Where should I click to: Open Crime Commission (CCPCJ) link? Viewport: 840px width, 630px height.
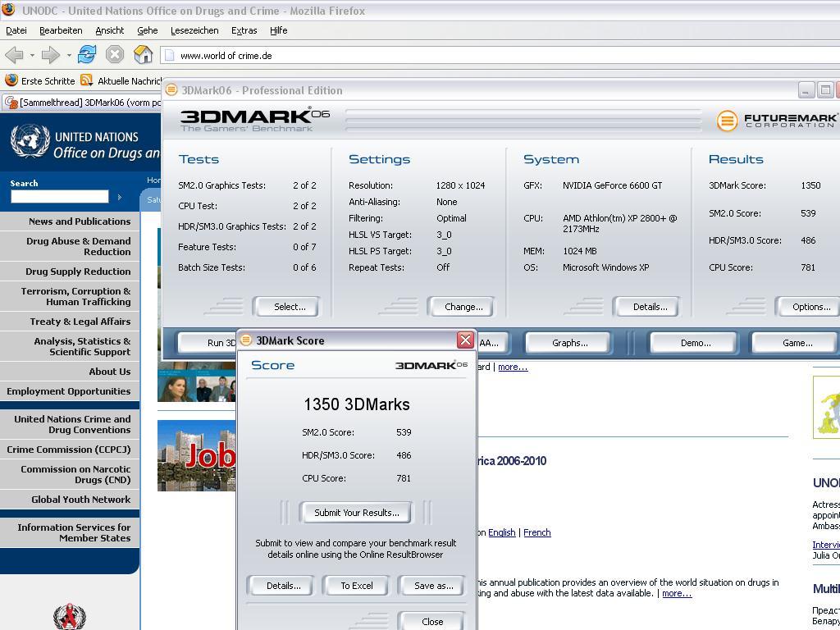click(x=70, y=450)
